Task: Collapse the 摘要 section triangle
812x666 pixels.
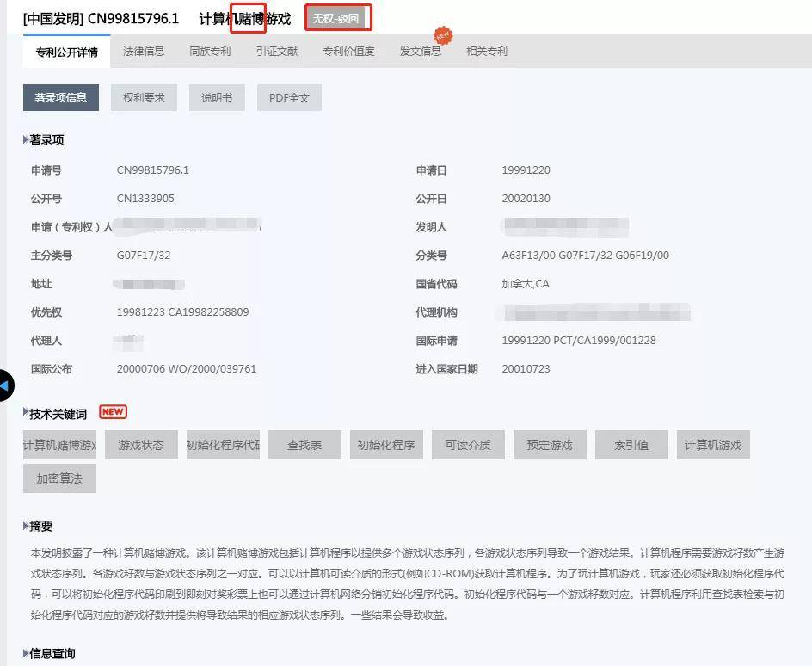Action: tap(26, 526)
